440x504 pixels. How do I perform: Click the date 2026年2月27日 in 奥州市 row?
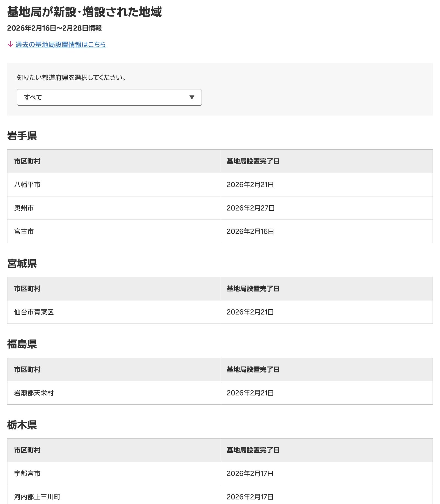click(x=251, y=208)
